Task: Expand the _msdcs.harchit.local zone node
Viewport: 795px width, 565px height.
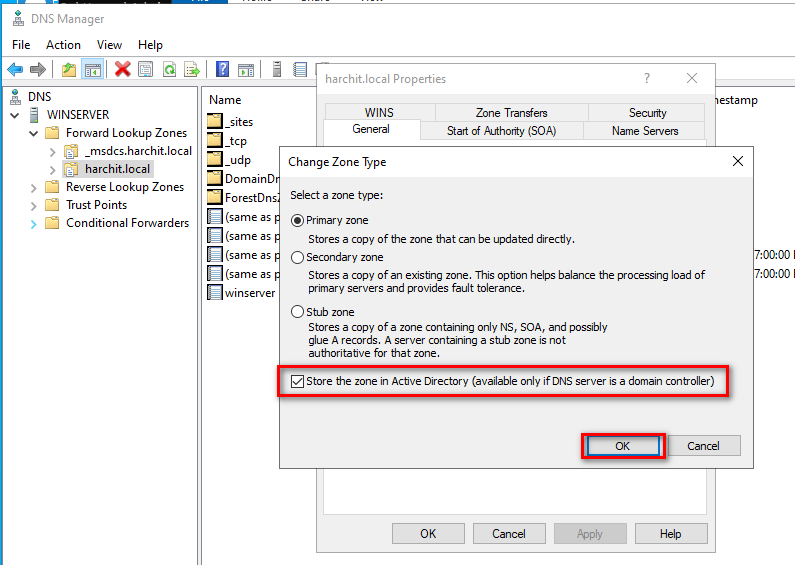Action: [53, 151]
